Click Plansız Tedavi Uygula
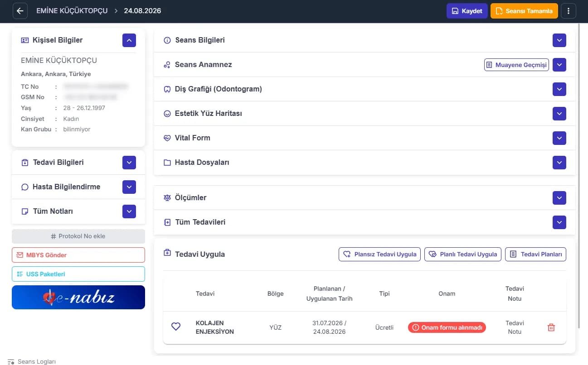588x365 pixels. [380, 254]
